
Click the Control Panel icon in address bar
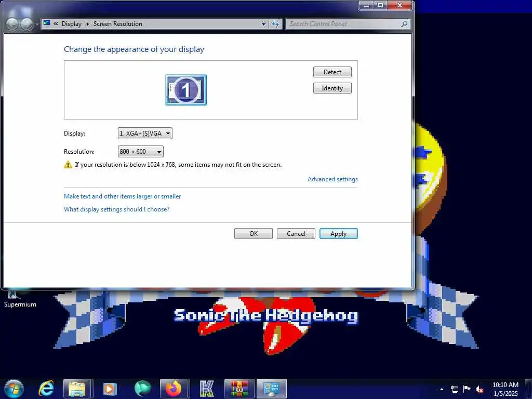[47, 23]
